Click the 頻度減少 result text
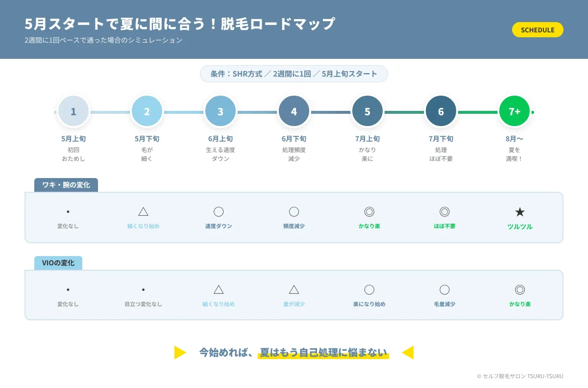Image resolution: width=588 pixels, height=388 pixels. click(x=294, y=226)
